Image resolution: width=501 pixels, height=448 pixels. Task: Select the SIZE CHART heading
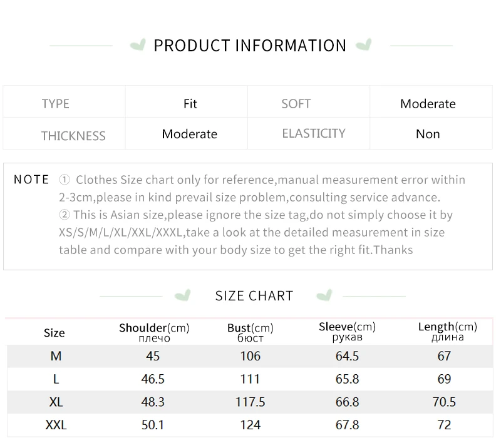[254, 296]
